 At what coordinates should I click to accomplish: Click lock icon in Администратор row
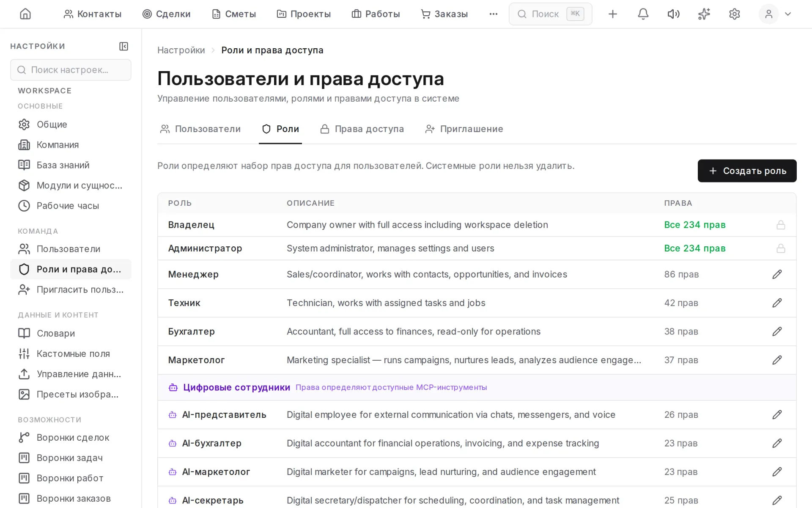[x=781, y=248]
